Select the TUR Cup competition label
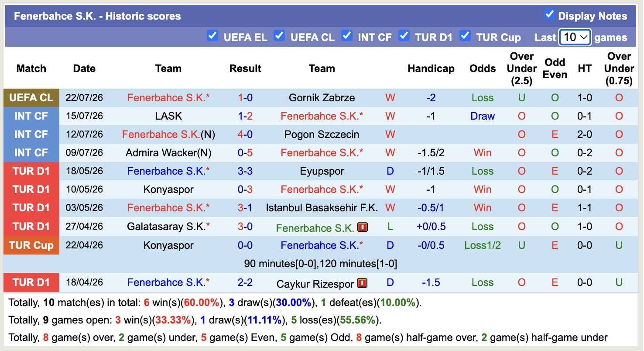 click(x=31, y=245)
